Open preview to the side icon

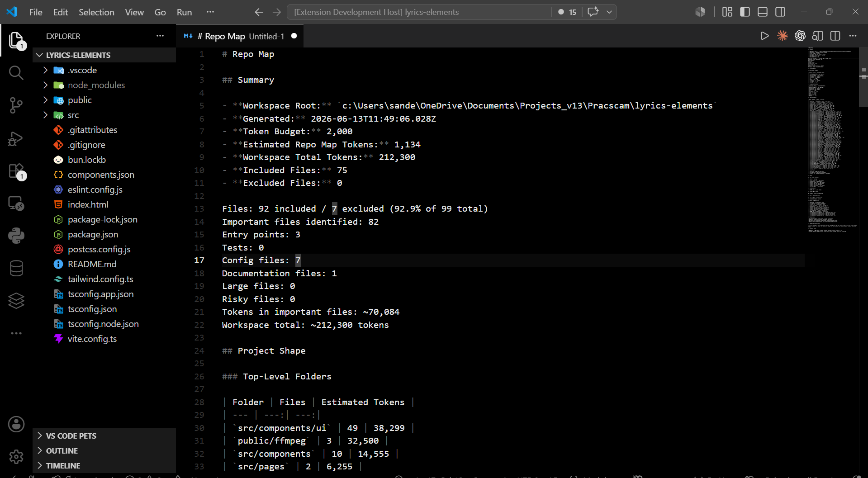click(x=818, y=36)
